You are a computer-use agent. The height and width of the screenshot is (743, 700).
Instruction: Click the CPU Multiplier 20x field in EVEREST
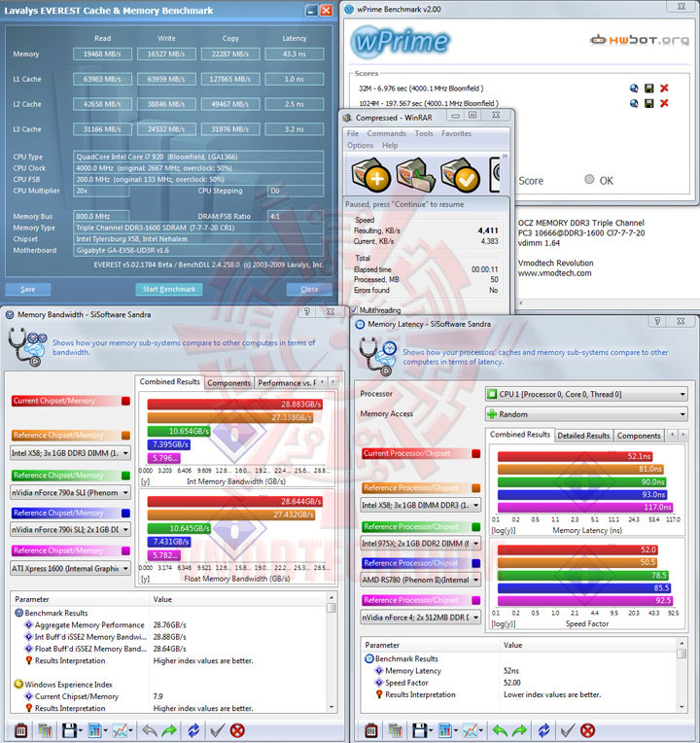[101, 191]
